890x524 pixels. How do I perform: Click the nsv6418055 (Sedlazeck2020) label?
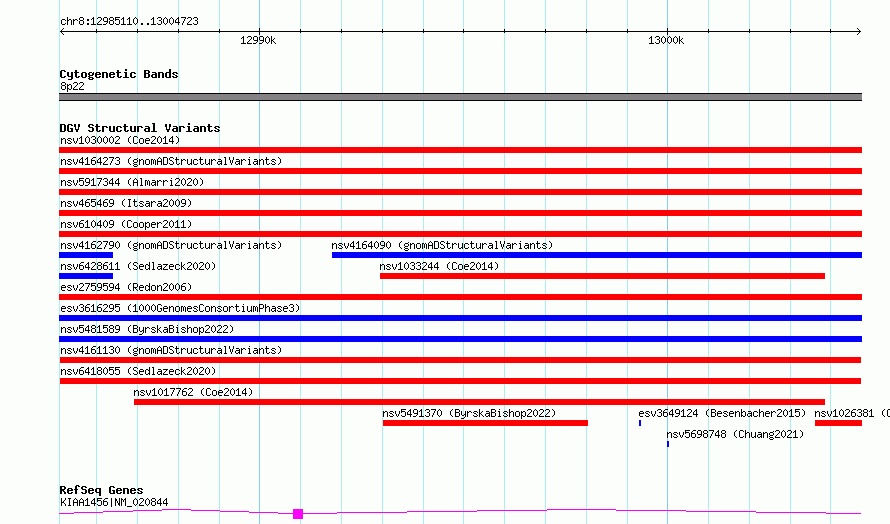(x=138, y=371)
